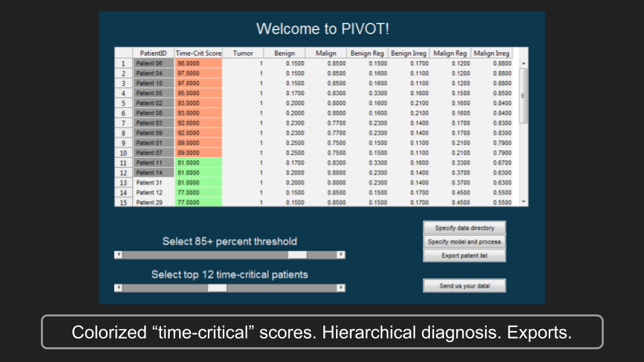
Task: Select the Patient 11 cell
Action: coord(154,162)
